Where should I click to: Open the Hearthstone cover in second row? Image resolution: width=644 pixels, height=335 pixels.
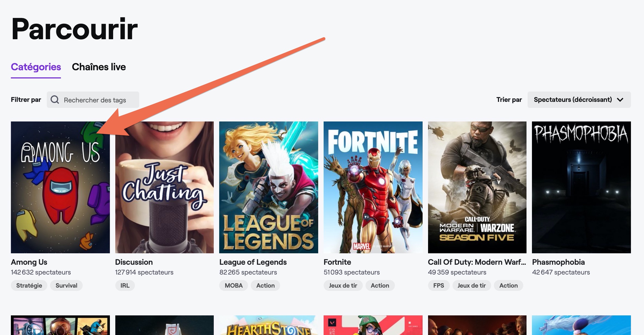point(269,325)
